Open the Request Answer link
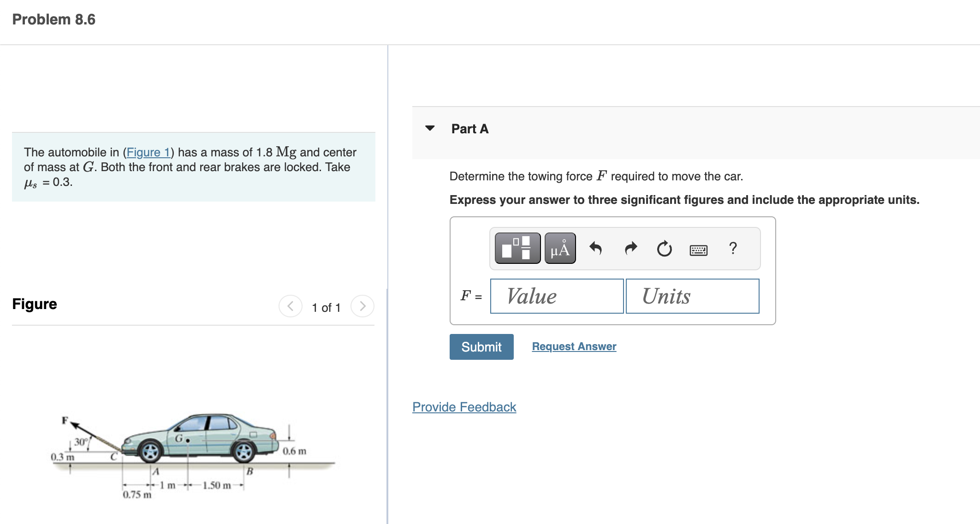 574,346
